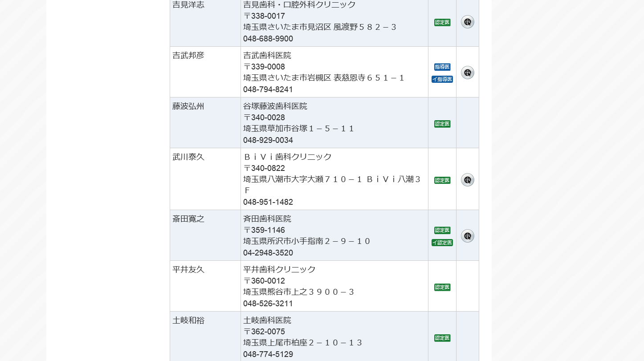644x361 pixels.
Task: Click 認定医 badge in 吉見洋志 row
Action: coord(442,22)
